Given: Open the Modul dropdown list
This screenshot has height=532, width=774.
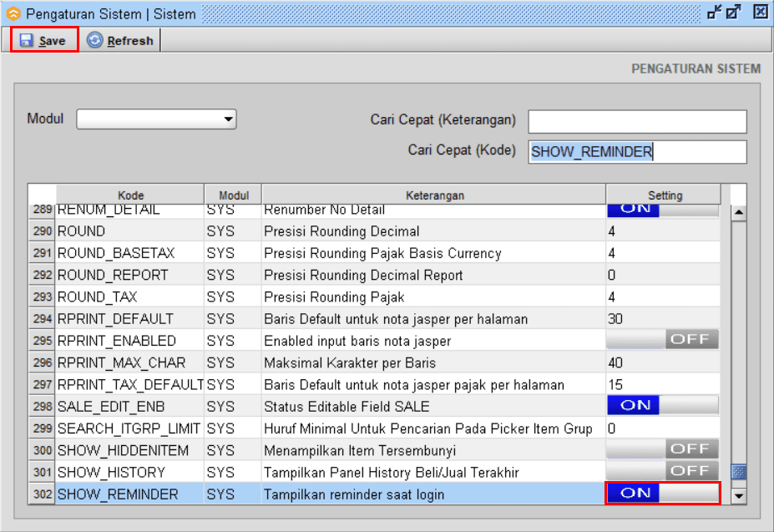Looking at the screenshot, I should point(156,119).
